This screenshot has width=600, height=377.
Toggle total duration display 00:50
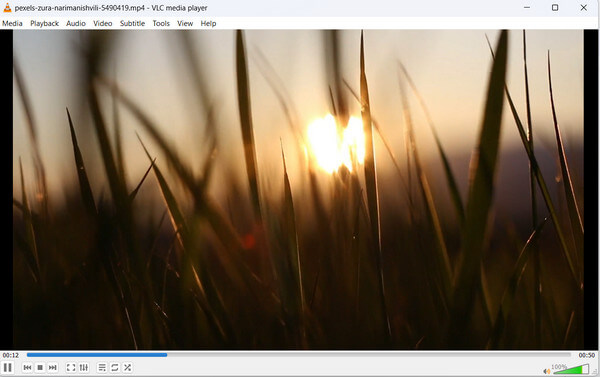[587, 355]
